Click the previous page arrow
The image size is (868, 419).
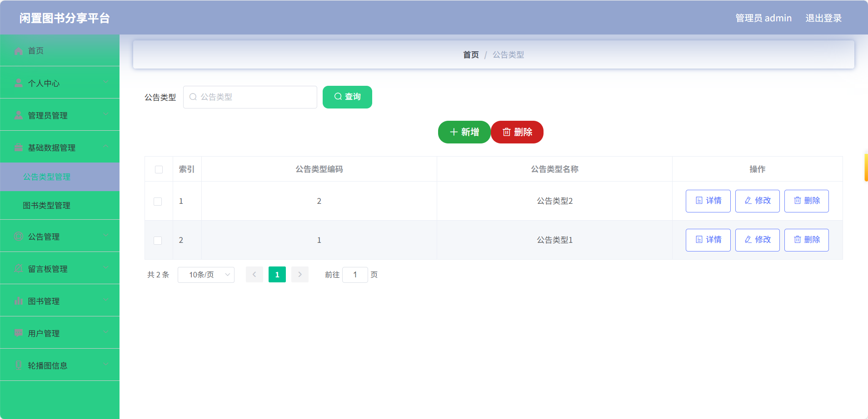(254, 275)
